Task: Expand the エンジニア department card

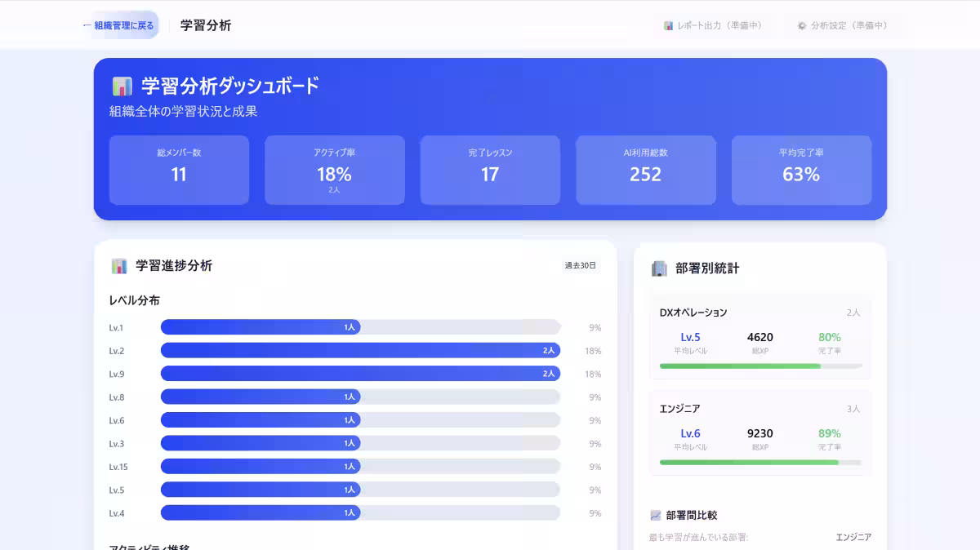Action: tap(759, 432)
